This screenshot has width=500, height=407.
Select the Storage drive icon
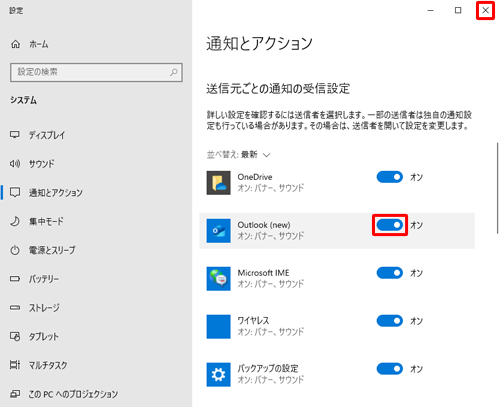click(x=15, y=307)
